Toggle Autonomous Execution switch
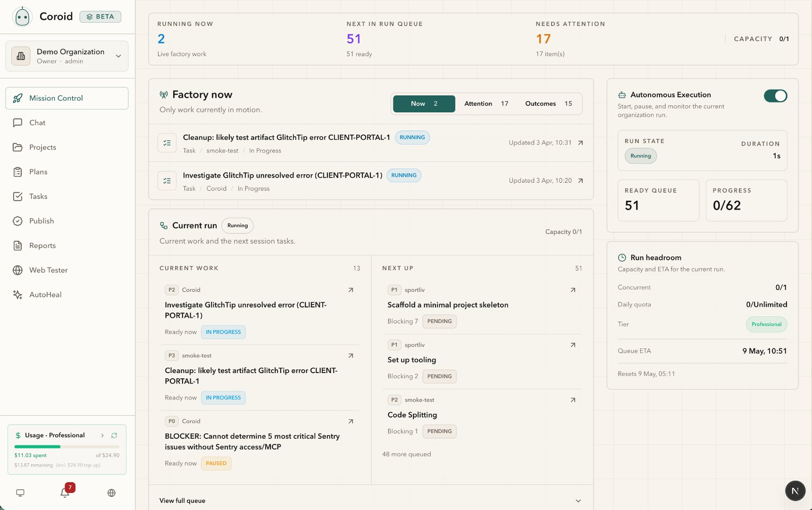 pos(775,96)
